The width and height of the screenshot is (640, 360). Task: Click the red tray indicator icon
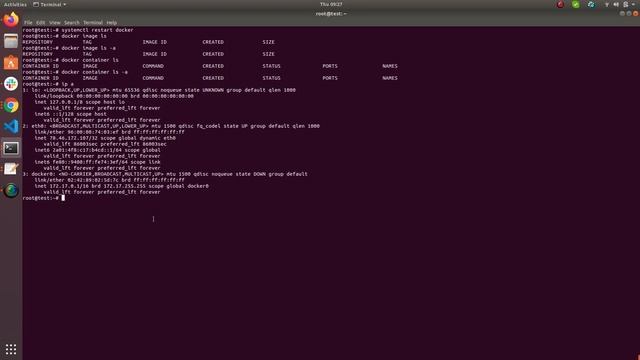click(x=560, y=4)
